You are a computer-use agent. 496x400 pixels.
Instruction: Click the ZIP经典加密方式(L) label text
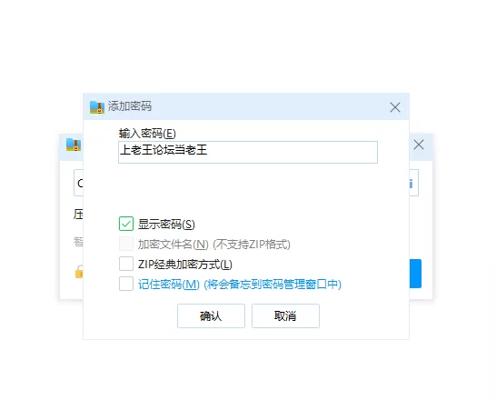(185, 264)
